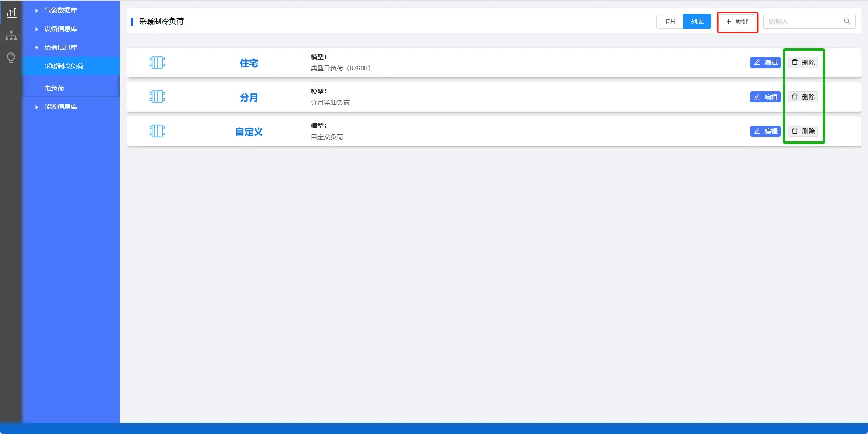The width and height of the screenshot is (868, 434).
Task: Expand the 设备信息库 tree node
Action: pos(37,29)
